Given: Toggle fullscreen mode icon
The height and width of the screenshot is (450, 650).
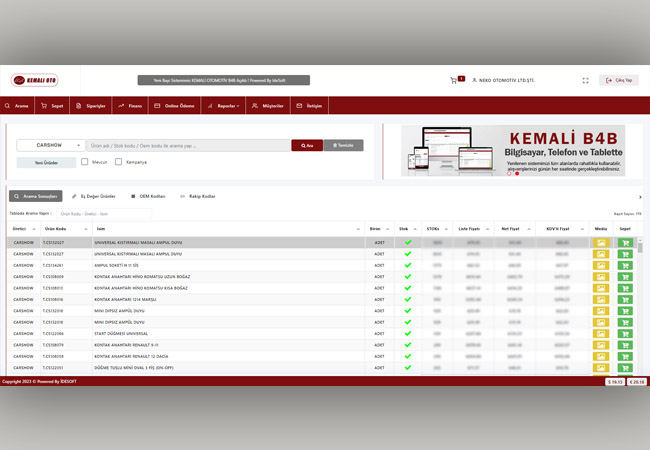Looking at the screenshot, I should [x=585, y=80].
